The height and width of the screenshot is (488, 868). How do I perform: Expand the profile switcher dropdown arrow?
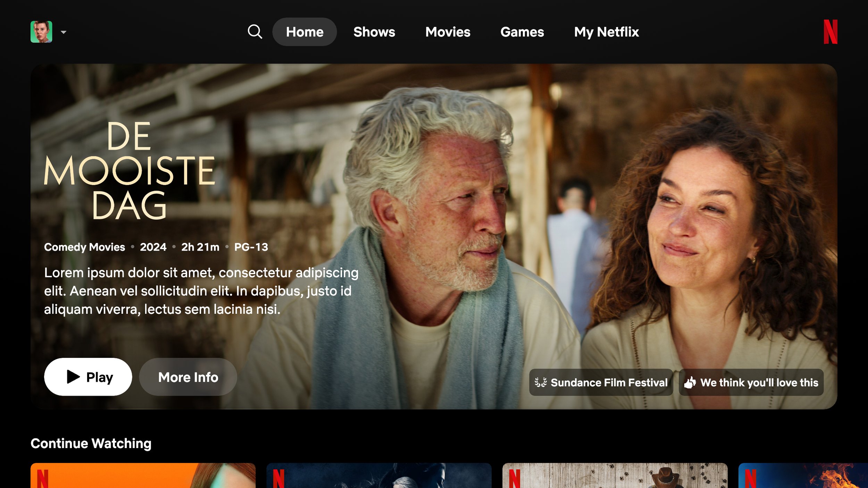click(x=64, y=32)
